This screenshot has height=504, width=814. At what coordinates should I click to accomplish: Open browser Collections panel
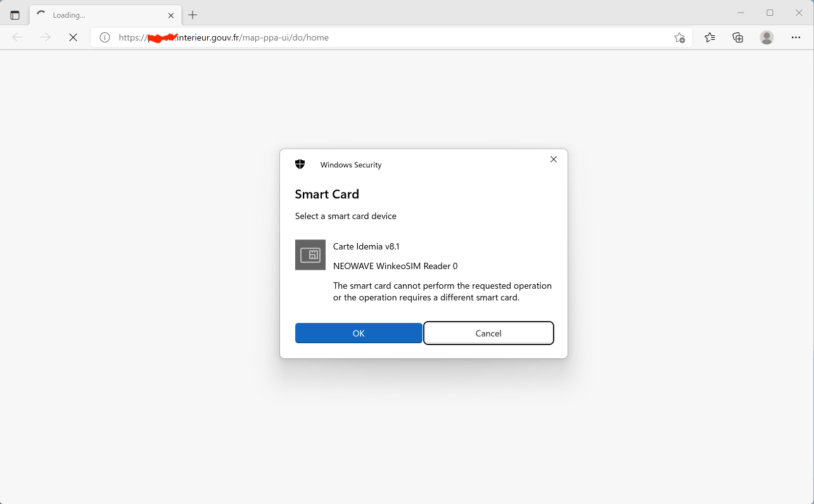point(738,37)
